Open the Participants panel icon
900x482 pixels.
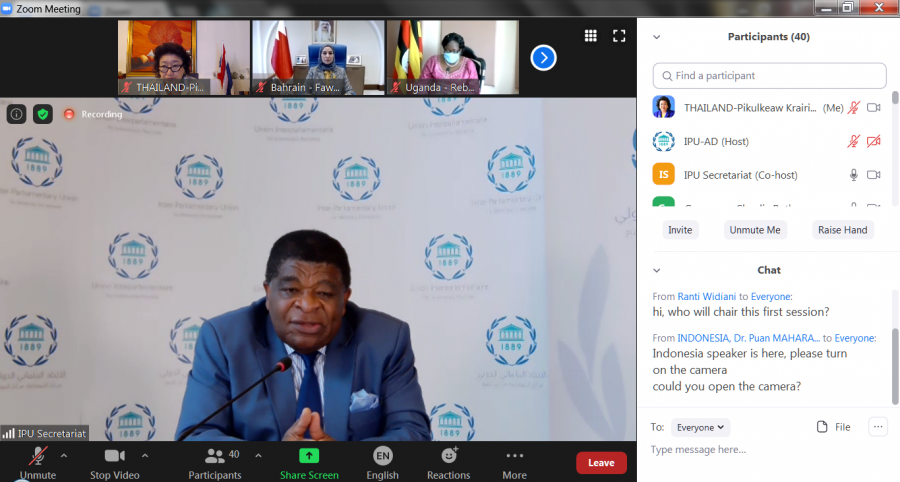coord(214,456)
